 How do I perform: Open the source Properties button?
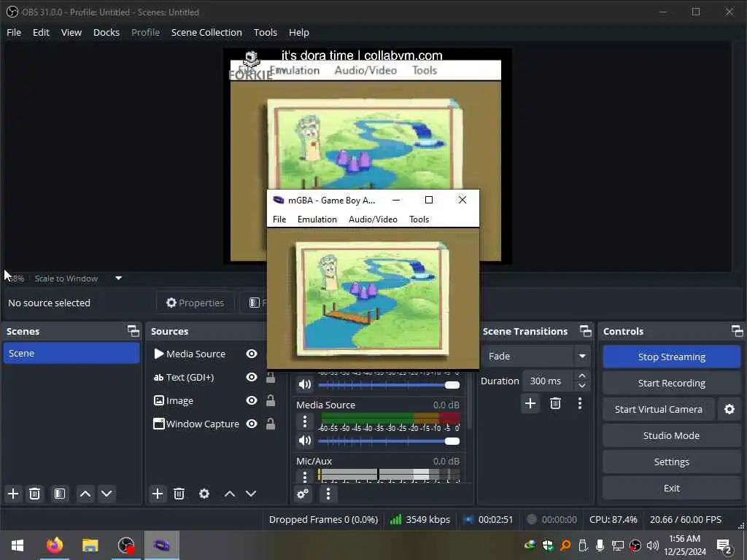click(196, 303)
